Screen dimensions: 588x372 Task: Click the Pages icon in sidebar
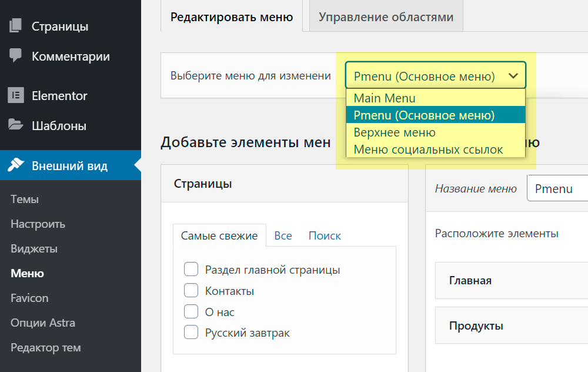pos(16,26)
